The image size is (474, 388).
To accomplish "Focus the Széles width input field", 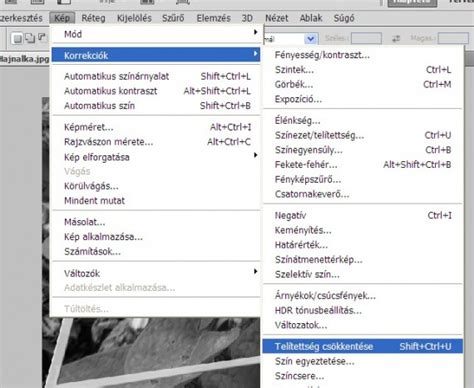I will click(x=366, y=38).
